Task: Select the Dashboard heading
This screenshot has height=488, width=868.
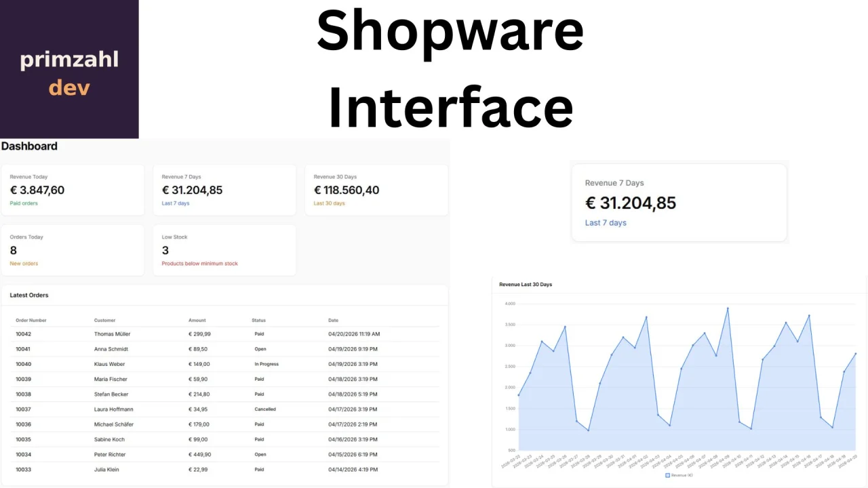Action: point(29,146)
